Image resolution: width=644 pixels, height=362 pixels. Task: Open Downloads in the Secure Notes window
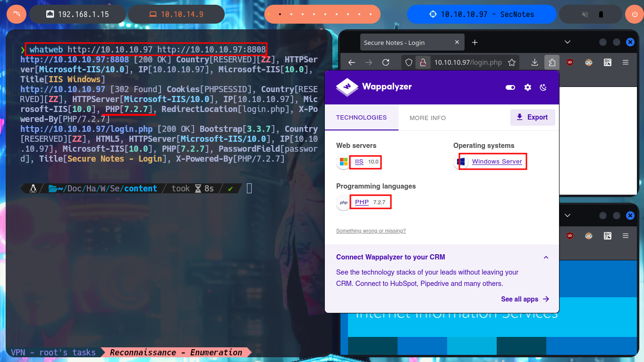pyautogui.click(x=534, y=62)
